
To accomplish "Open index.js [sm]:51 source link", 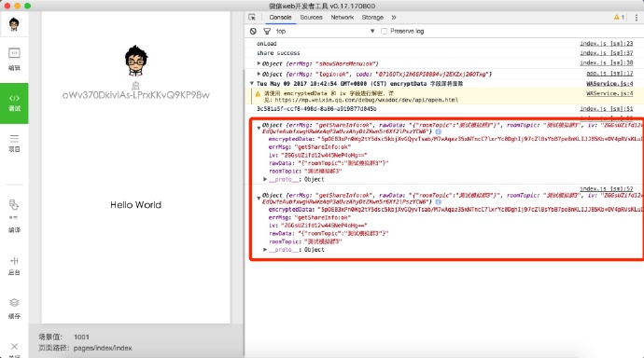I will coord(607,109).
